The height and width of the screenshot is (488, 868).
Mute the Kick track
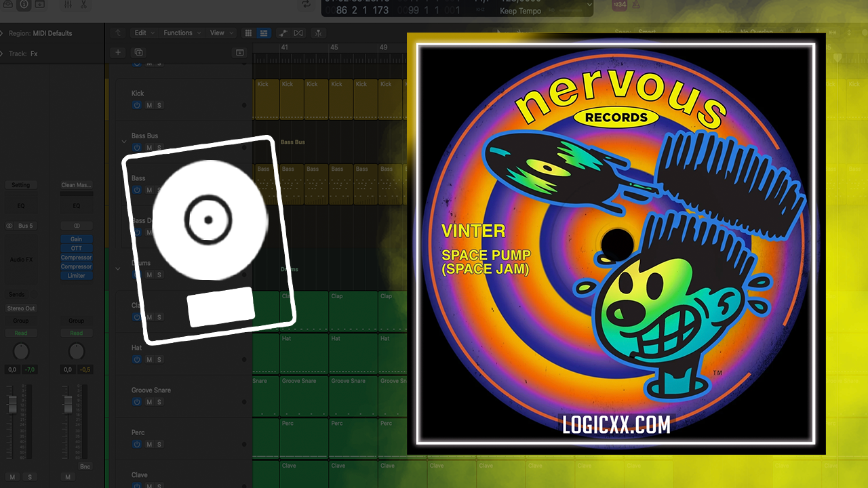point(149,105)
